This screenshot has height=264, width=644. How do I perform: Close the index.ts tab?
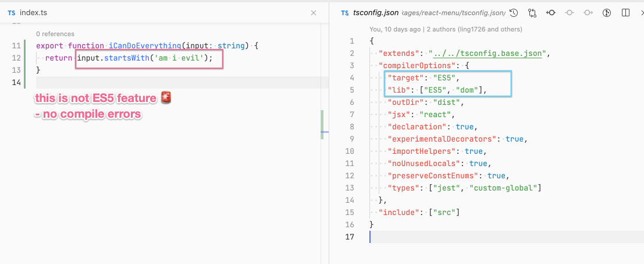click(x=314, y=13)
